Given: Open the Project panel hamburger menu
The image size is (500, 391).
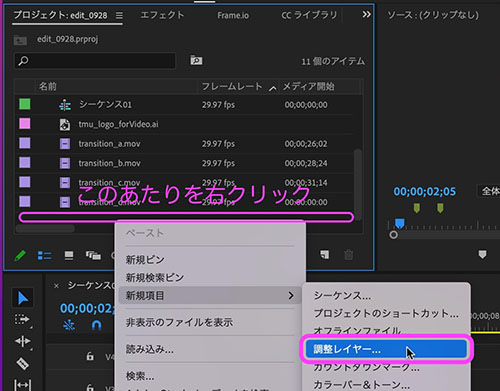Looking at the screenshot, I should pyautogui.click(x=119, y=15).
